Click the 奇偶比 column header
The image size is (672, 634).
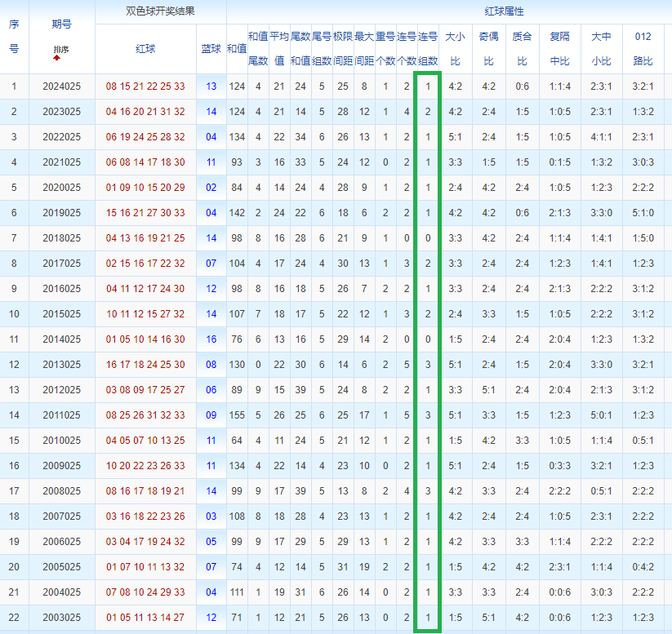[x=488, y=49]
